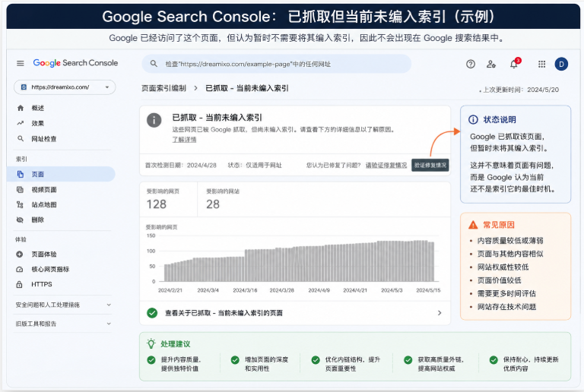Select the 受影响的网页 128 tile

click(x=168, y=199)
